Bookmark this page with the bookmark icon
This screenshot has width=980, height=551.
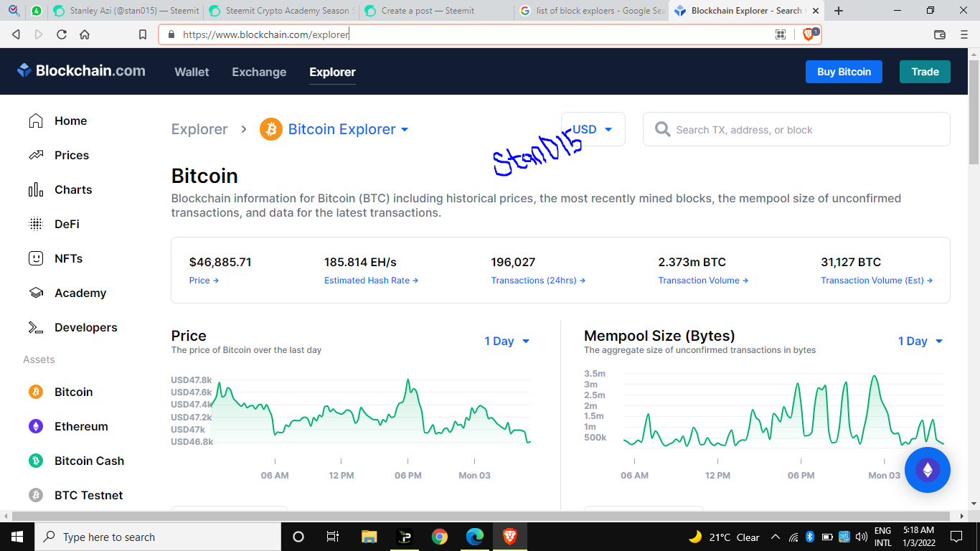coord(143,34)
